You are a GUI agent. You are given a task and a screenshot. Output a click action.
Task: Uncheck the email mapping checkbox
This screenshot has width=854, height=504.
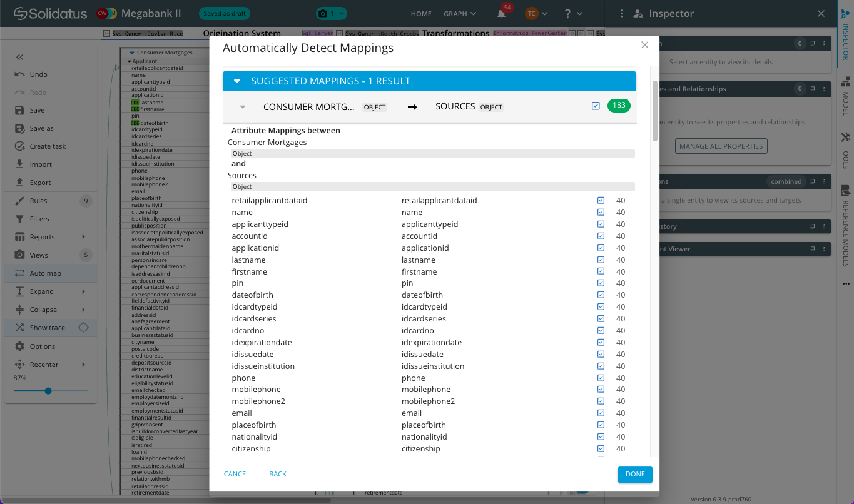pyautogui.click(x=601, y=413)
